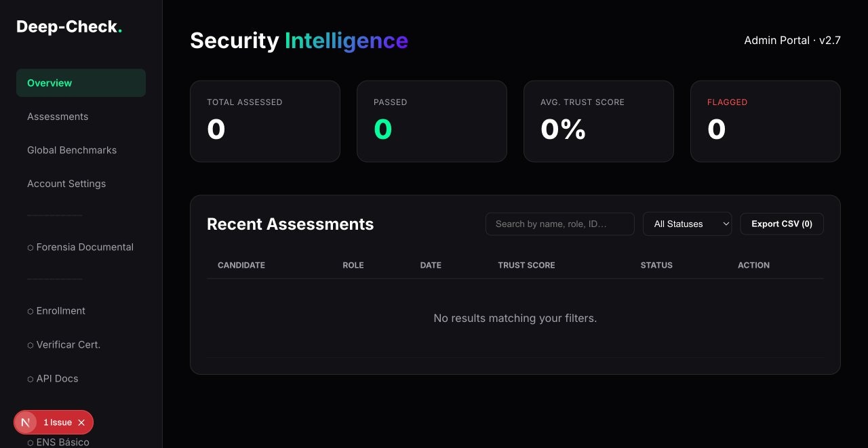
Task: Open the All Statuses filter dropdown
Action: [687, 224]
